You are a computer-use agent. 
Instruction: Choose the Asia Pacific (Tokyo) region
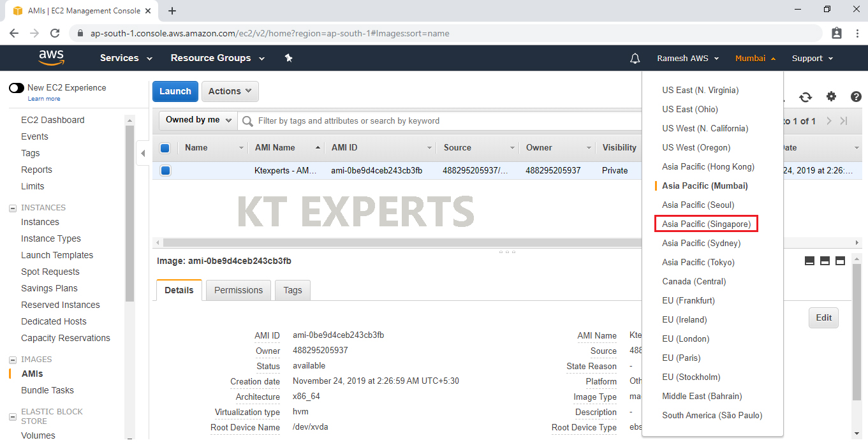pyautogui.click(x=698, y=262)
